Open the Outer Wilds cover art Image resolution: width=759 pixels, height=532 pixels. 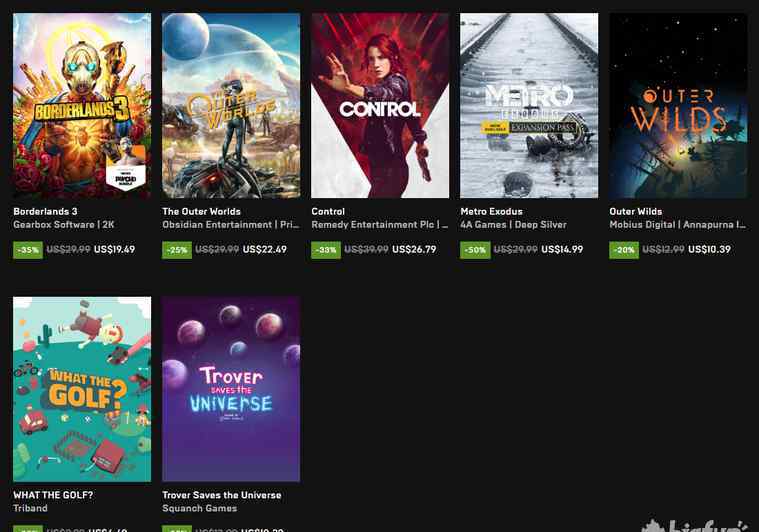pos(678,106)
